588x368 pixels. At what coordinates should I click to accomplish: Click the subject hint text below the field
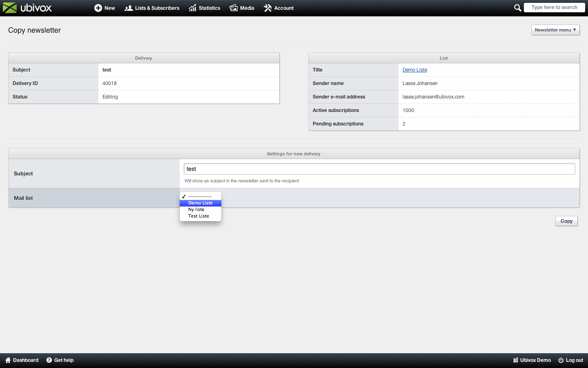242,181
